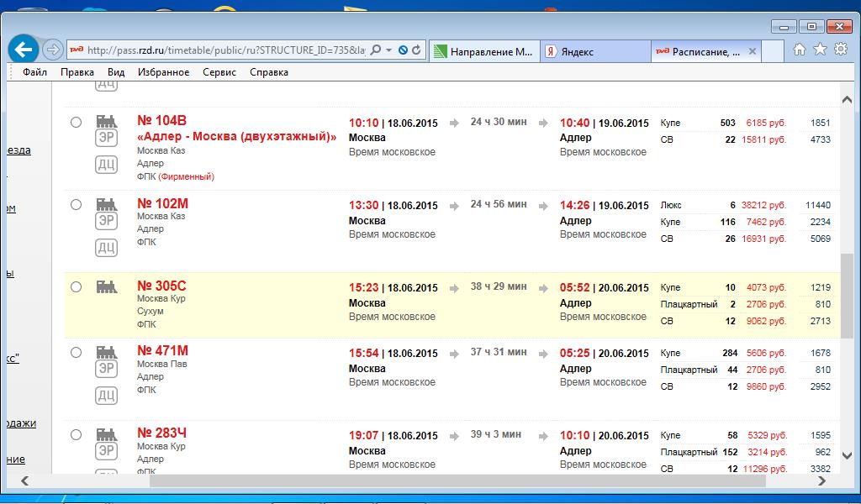This screenshot has height=504, width=861.
Task: Open the Сервис menu
Action: point(219,72)
